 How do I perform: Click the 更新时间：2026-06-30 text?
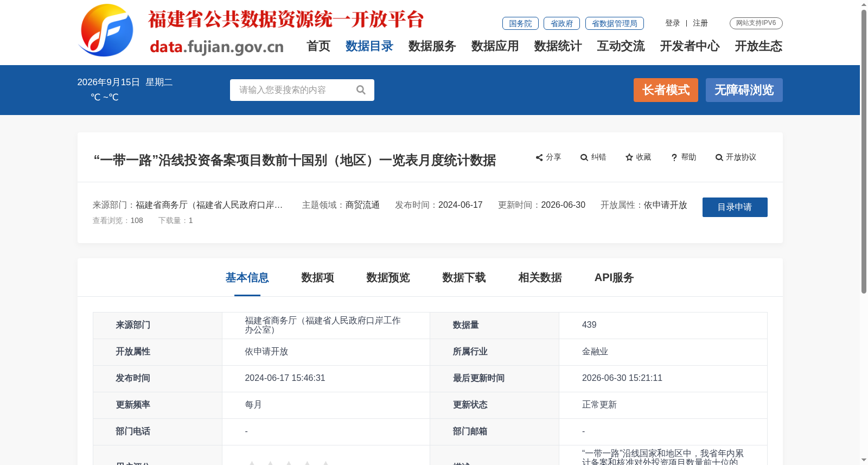[541, 205]
